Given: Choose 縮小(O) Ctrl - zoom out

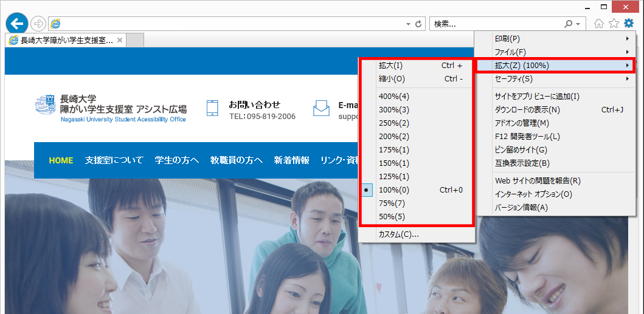Looking at the screenshot, I should pos(417,78).
